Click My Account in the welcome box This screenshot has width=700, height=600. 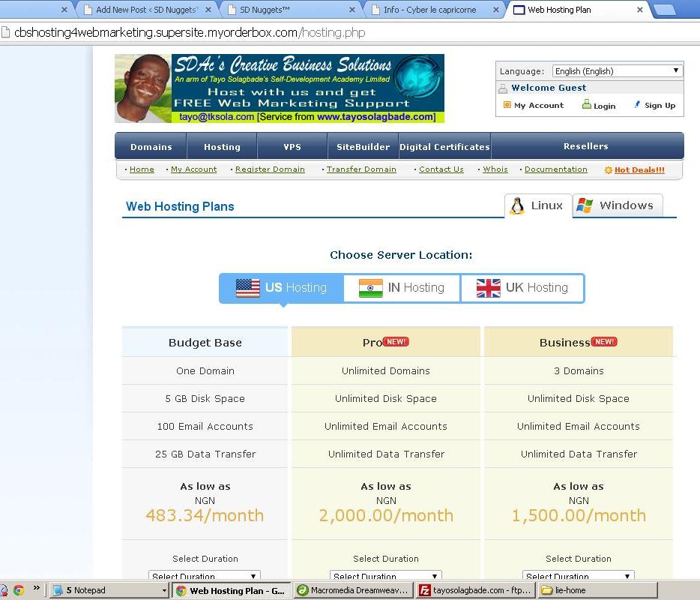tap(539, 106)
